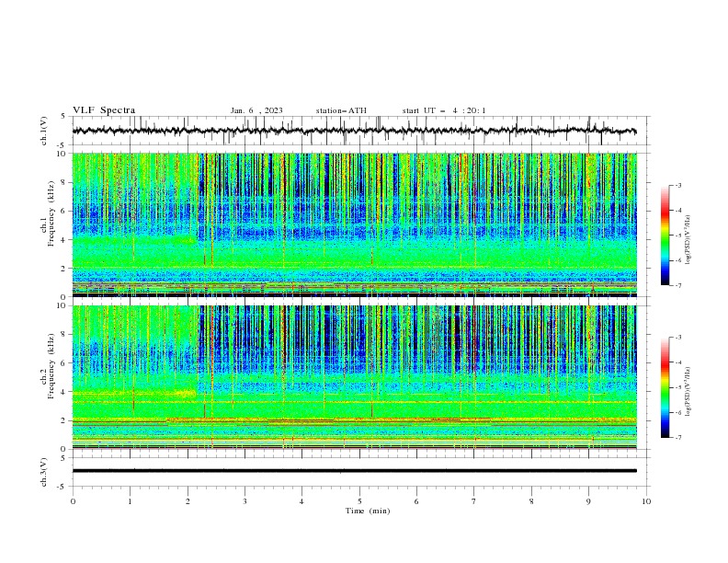728x563 pixels.
Task: Click the -7 label on ch.1 color bar
Action: pos(677,286)
